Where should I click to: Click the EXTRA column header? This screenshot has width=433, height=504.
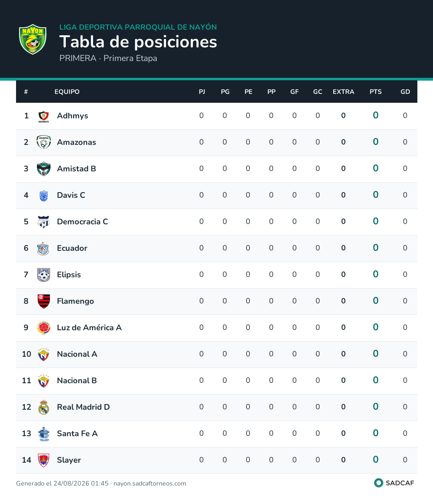pos(344,92)
